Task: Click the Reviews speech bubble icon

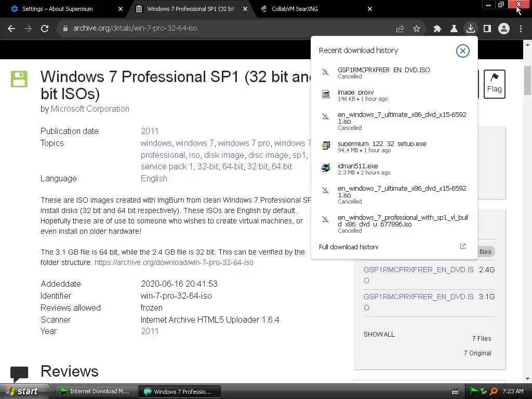Action: click(x=19, y=374)
